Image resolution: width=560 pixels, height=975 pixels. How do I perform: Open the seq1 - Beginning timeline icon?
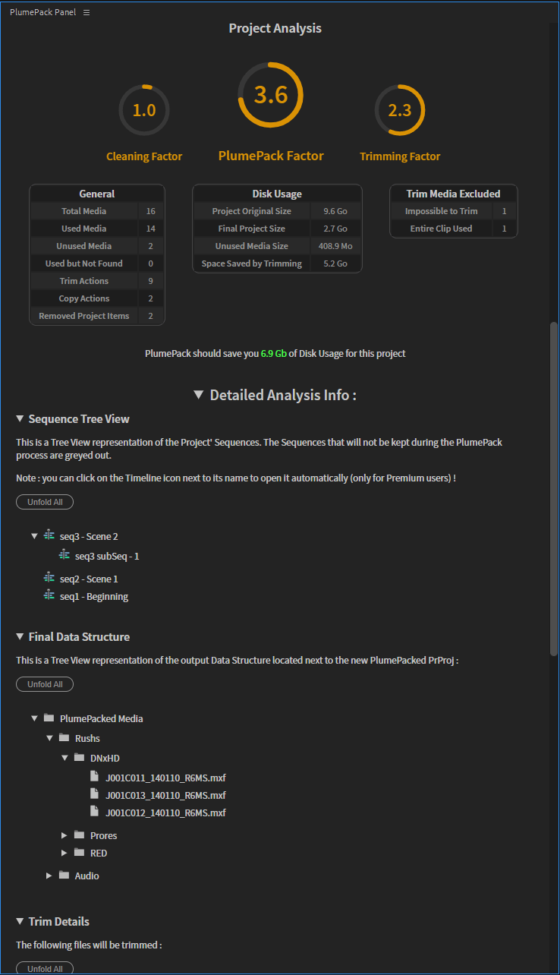click(49, 595)
